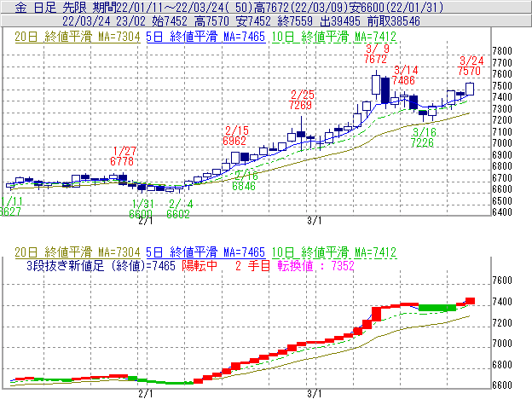Click the green 2/16 6846 low annotation

click(245, 181)
